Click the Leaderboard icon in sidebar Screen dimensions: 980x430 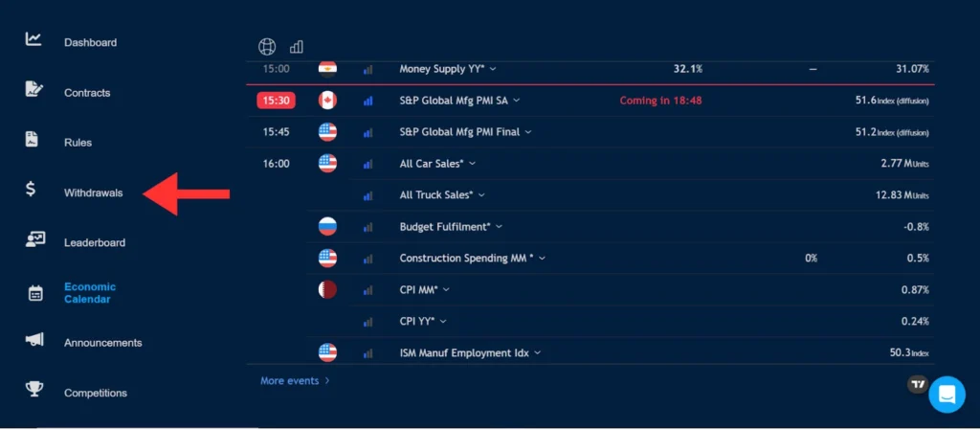pos(34,240)
